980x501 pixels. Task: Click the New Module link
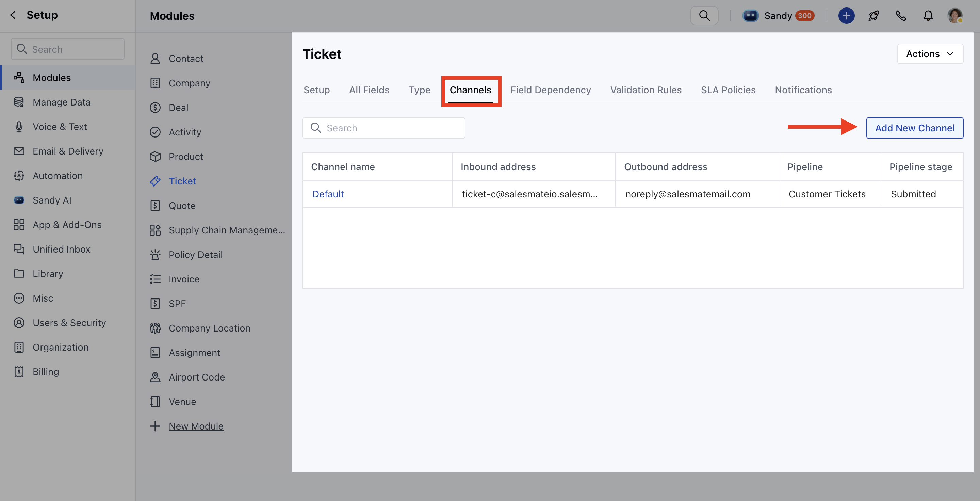196,426
